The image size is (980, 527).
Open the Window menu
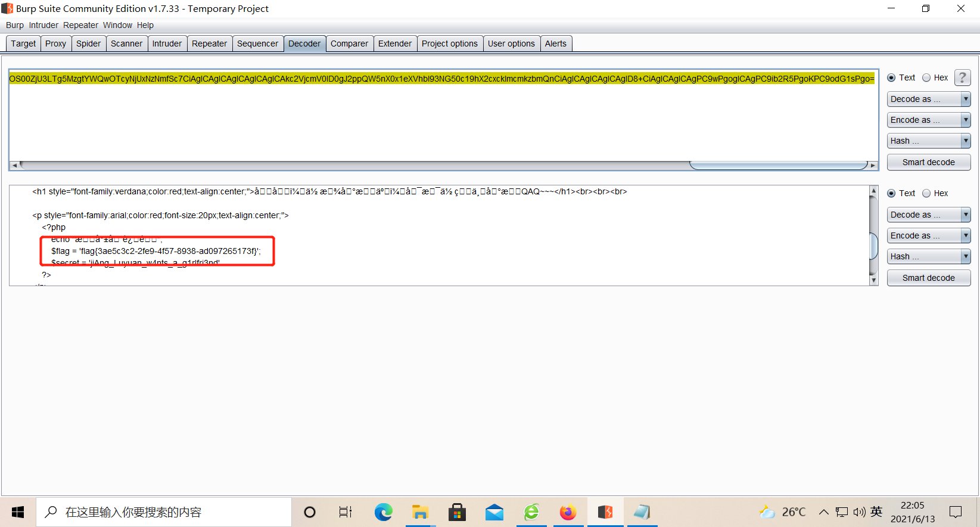[117, 25]
